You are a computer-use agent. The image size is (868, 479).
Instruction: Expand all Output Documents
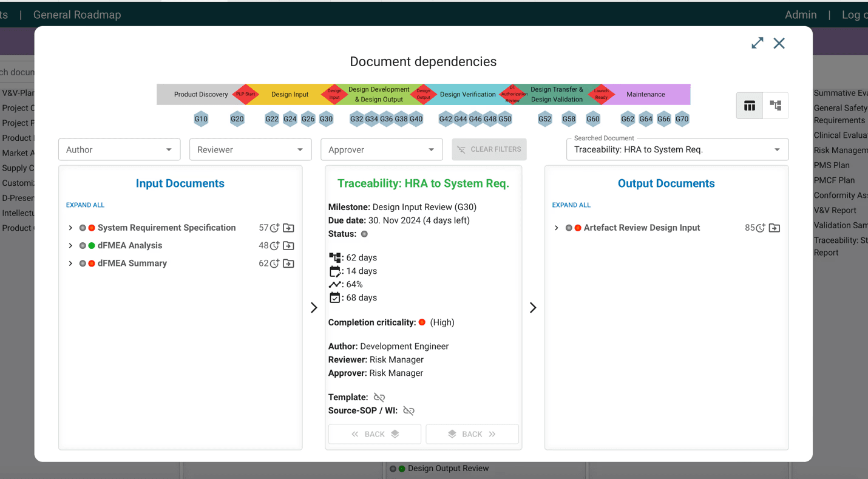(x=571, y=205)
